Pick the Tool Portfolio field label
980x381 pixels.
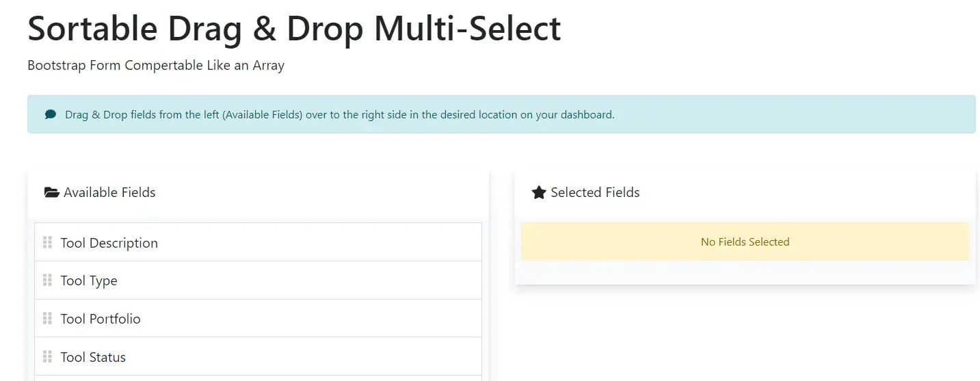[101, 319]
